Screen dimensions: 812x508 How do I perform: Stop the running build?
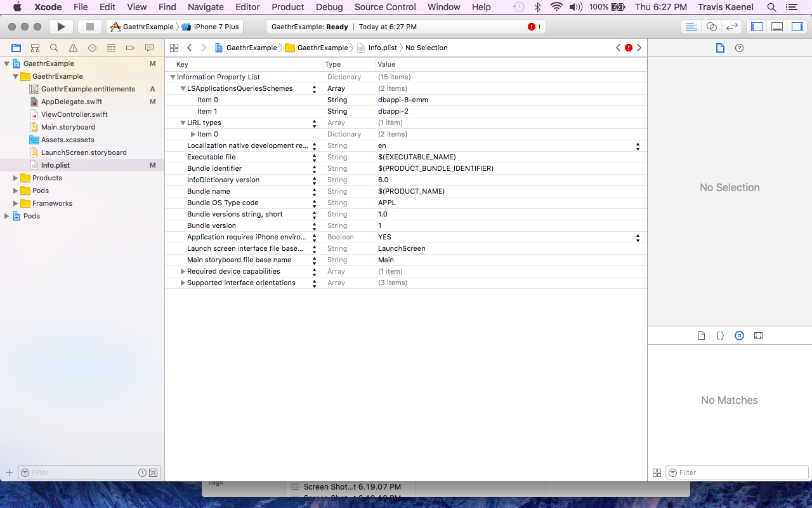90,27
